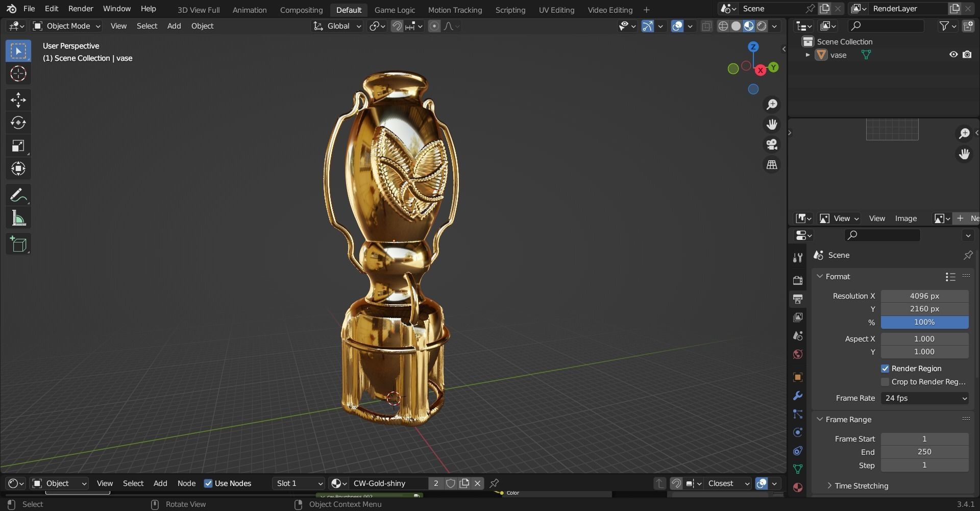
Task: Toggle camera view in viewport
Action: point(772,144)
